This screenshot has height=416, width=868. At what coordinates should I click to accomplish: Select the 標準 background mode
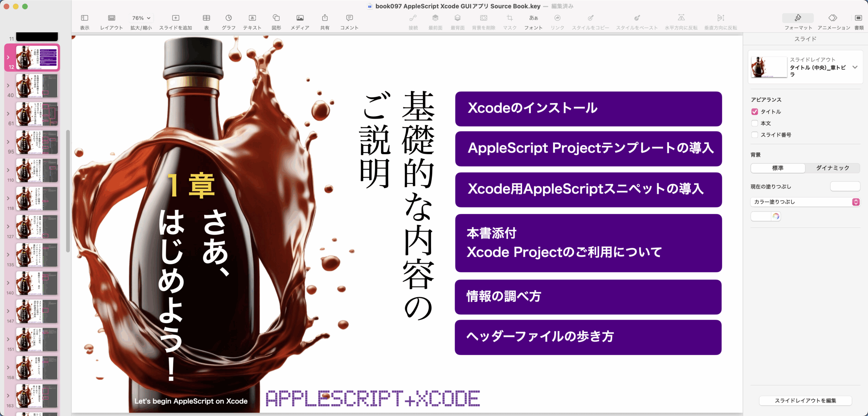point(778,168)
